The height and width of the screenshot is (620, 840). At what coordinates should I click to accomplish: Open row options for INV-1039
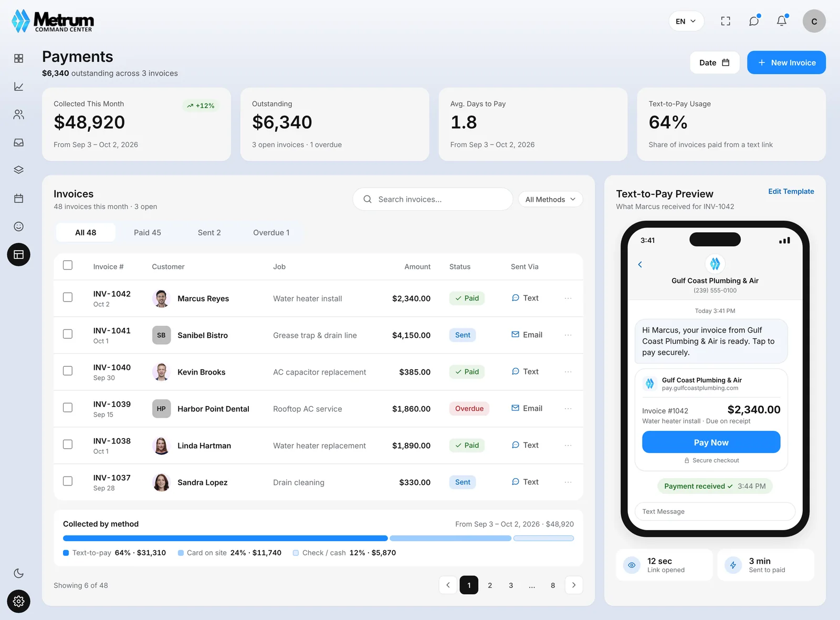click(x=568, y=409)
